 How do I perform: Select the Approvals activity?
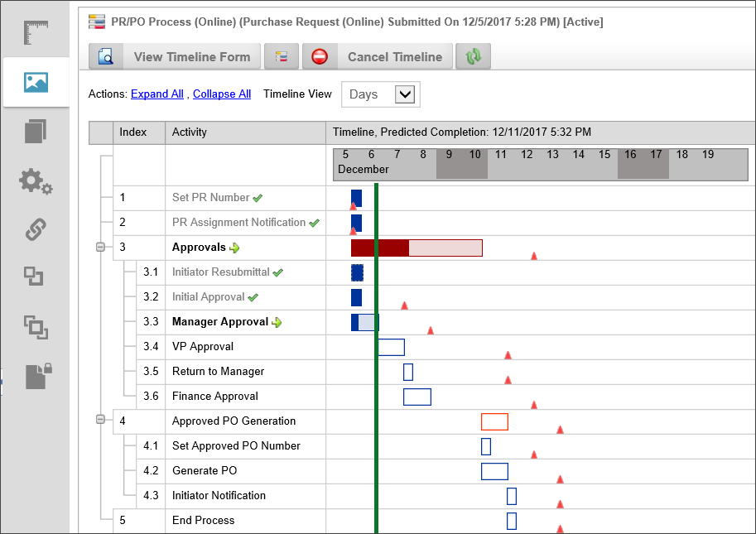click(199, 248)
